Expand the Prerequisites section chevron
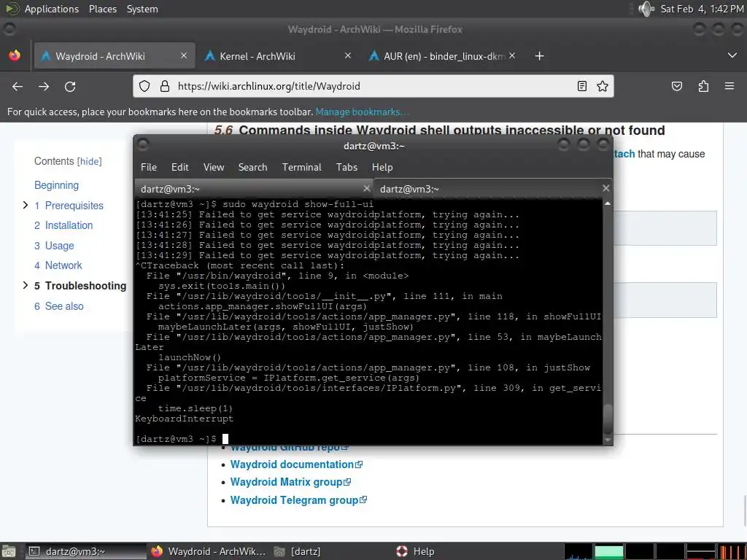747x560 pixels. 26,205
